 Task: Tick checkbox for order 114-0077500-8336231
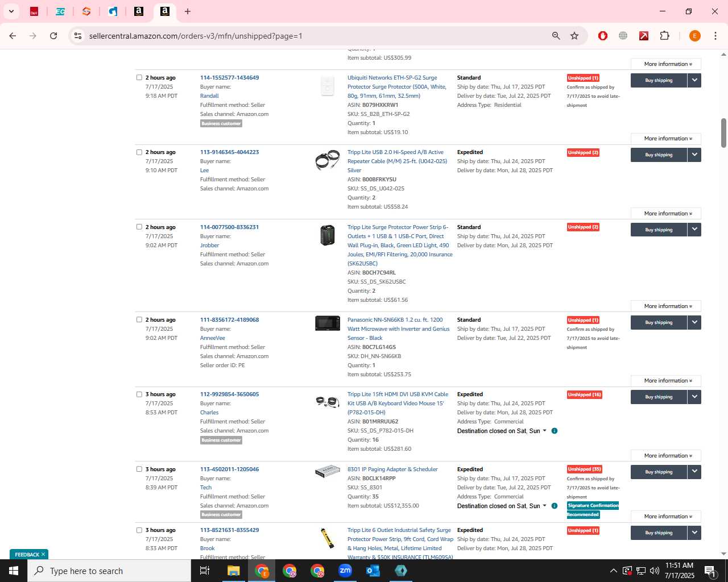[x=139, y=227]
